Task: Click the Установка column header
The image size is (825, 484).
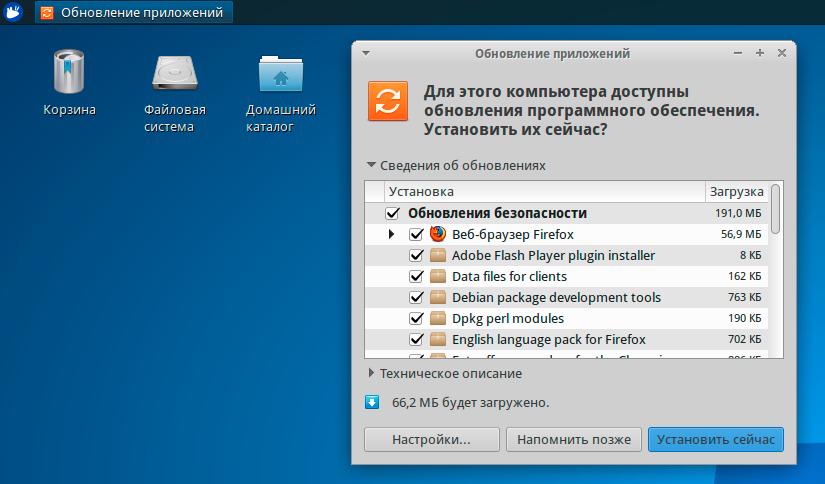Action: click(x=545, y=191)
